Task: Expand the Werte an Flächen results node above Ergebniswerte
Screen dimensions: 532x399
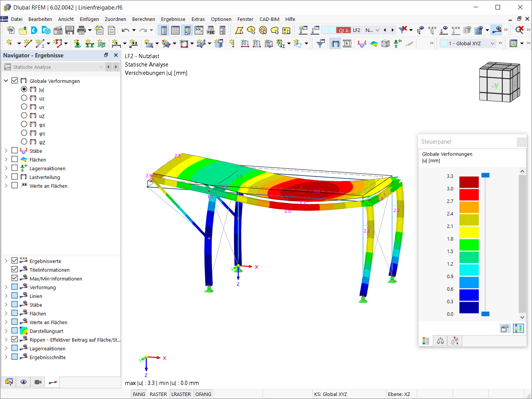Action: pyautogui.click(x=6, y=185)
